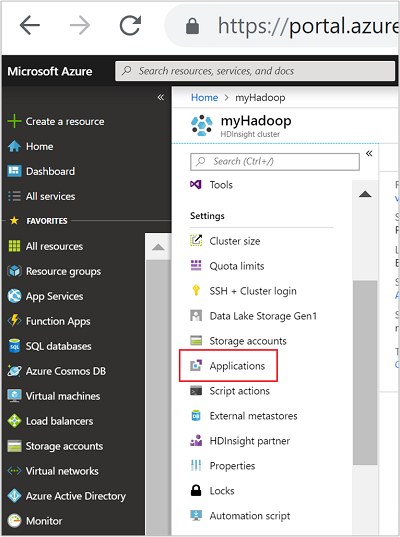Viewport: 400px width, 537px height.
Task: Open External metastores
Action: pyautogui.click(x=253, y=416)
